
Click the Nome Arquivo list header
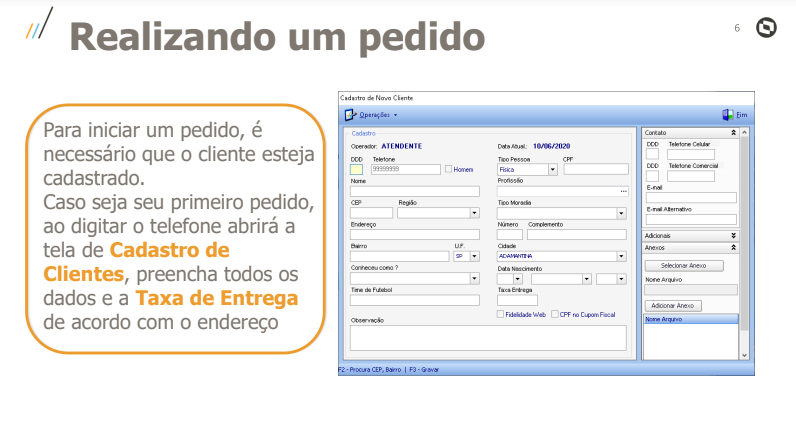click(691, 319)
